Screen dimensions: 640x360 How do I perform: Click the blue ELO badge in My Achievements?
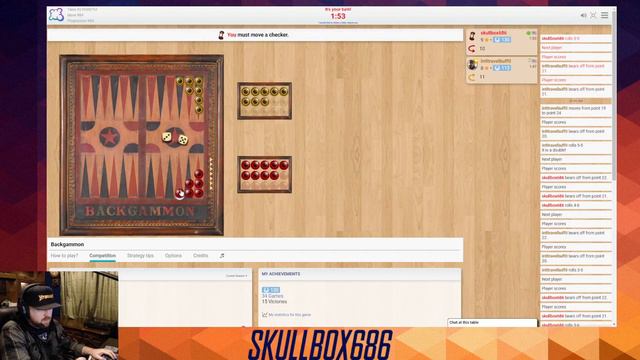tap(271, 290)
